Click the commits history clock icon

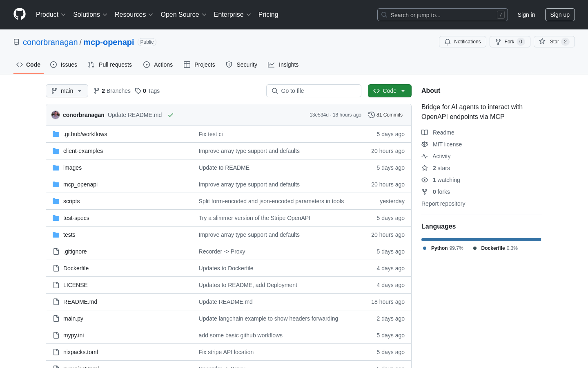pyautogui.click(x=371, y=115)
